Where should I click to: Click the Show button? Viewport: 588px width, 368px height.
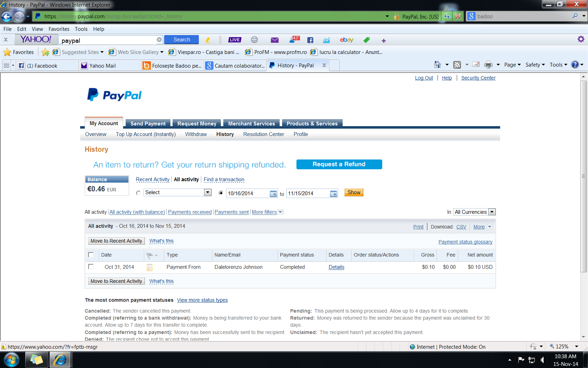pos(354,192)
